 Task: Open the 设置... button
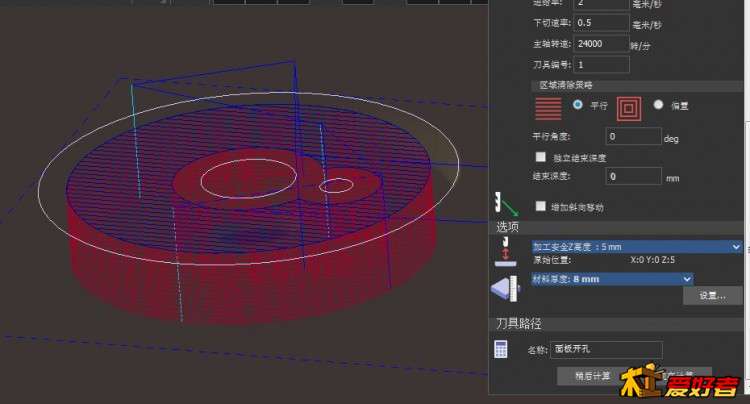[713, 296]
